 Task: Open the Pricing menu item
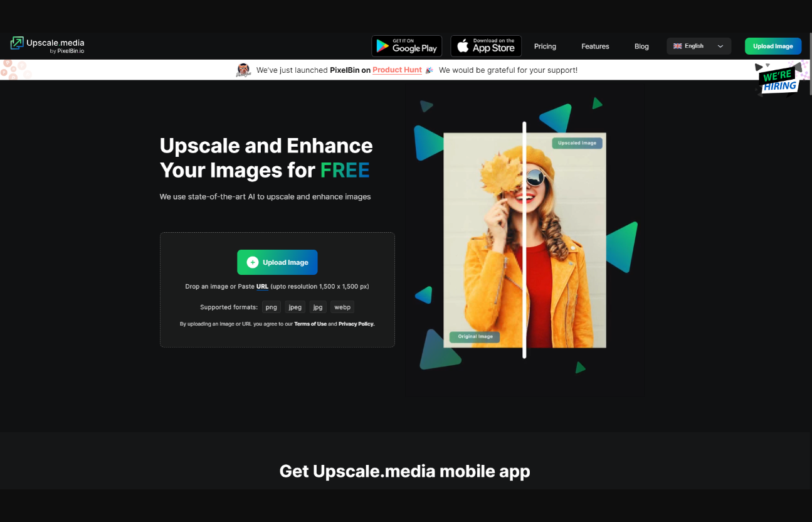coord(545,46)
